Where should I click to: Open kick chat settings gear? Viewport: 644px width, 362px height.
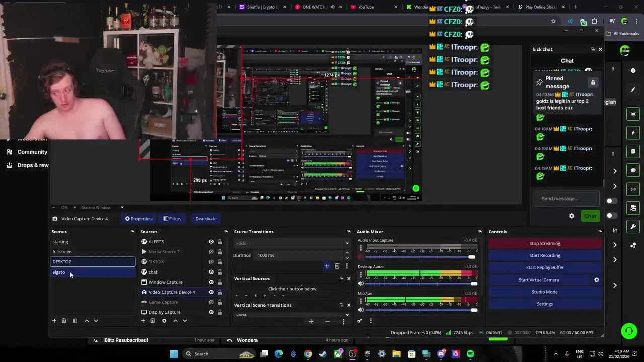click(x=572, y=216)
